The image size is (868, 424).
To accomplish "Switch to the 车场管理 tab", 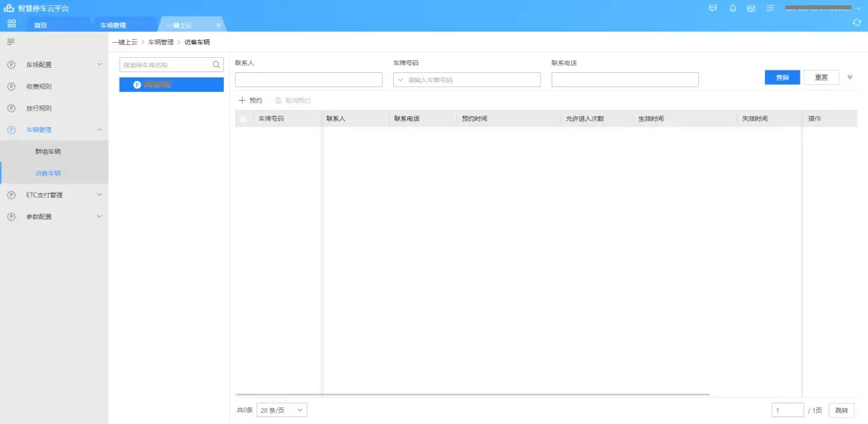I will pos(113,25).
